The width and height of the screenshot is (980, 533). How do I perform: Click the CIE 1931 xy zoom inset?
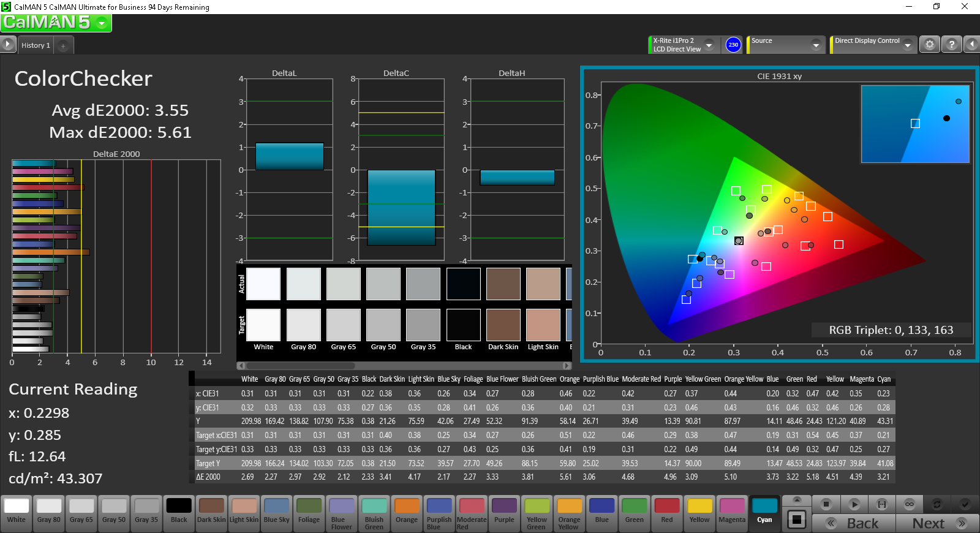click(915, 124)
